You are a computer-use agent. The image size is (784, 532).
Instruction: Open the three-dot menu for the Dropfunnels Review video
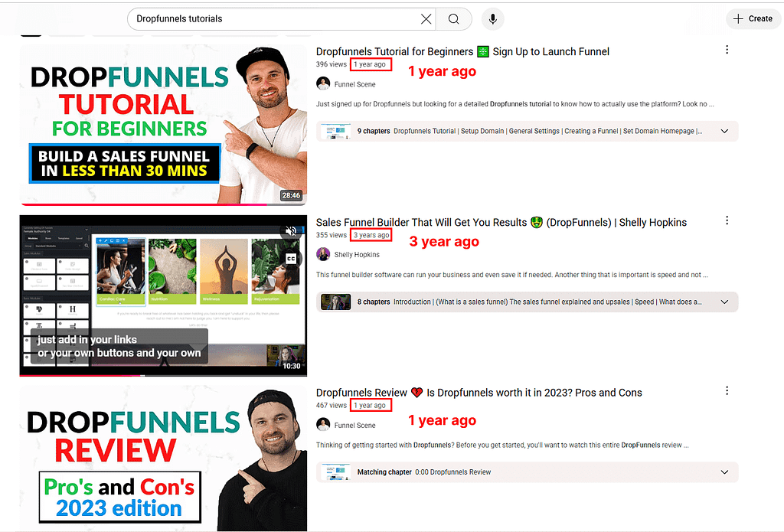727,390
